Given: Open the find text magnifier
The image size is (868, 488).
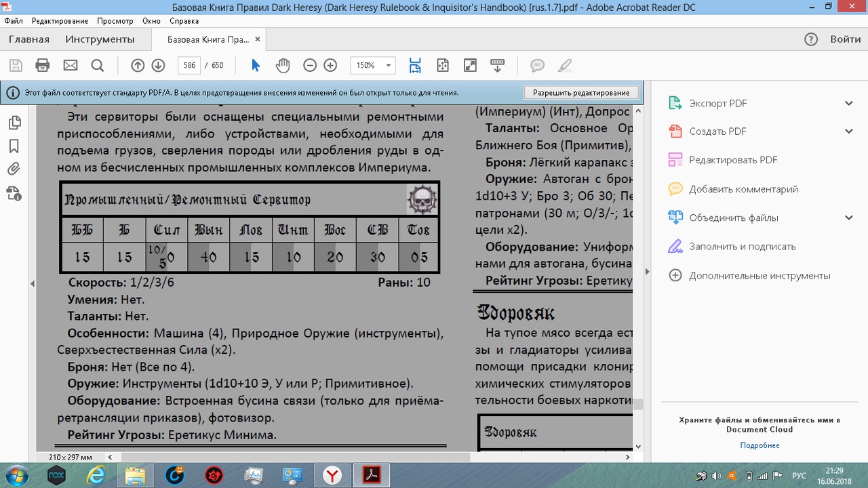Looking at the screenshot, I should pyautogui.click(x=97, y=65).
